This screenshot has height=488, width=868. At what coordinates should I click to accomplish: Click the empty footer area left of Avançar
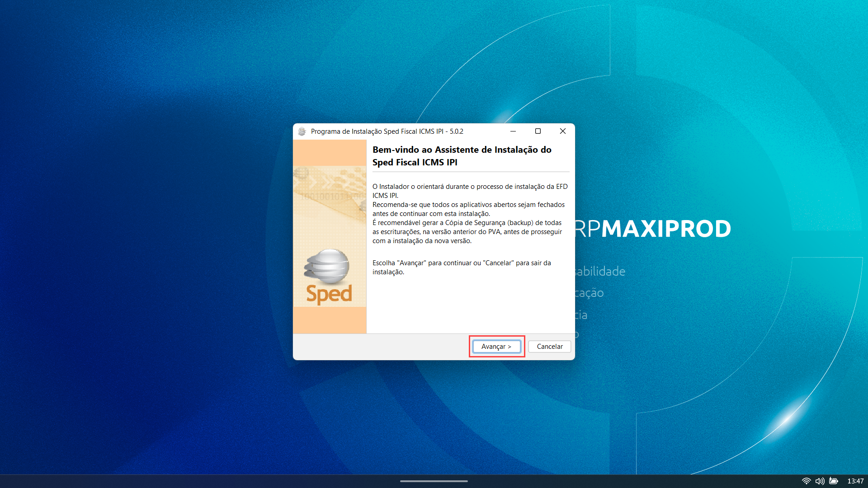tap(380, 347)
